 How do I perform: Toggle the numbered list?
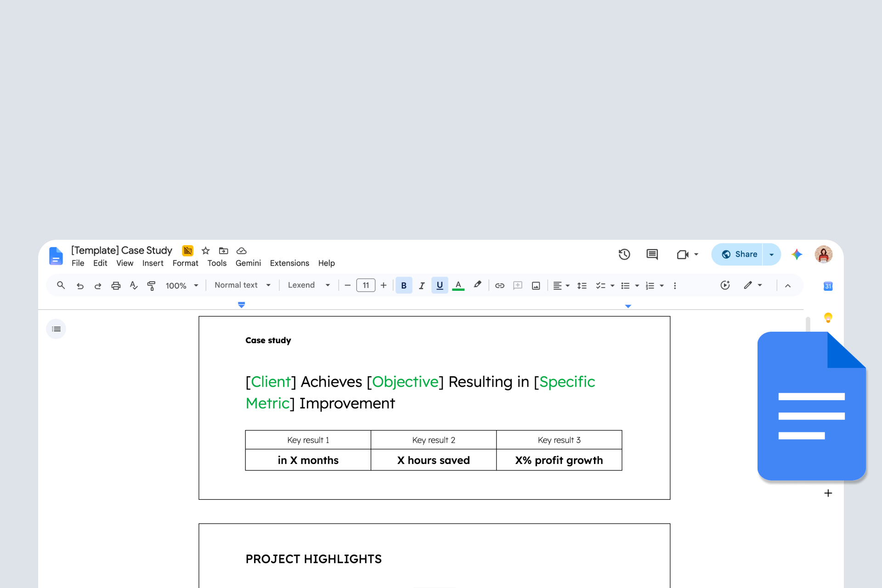pos(650,286)
